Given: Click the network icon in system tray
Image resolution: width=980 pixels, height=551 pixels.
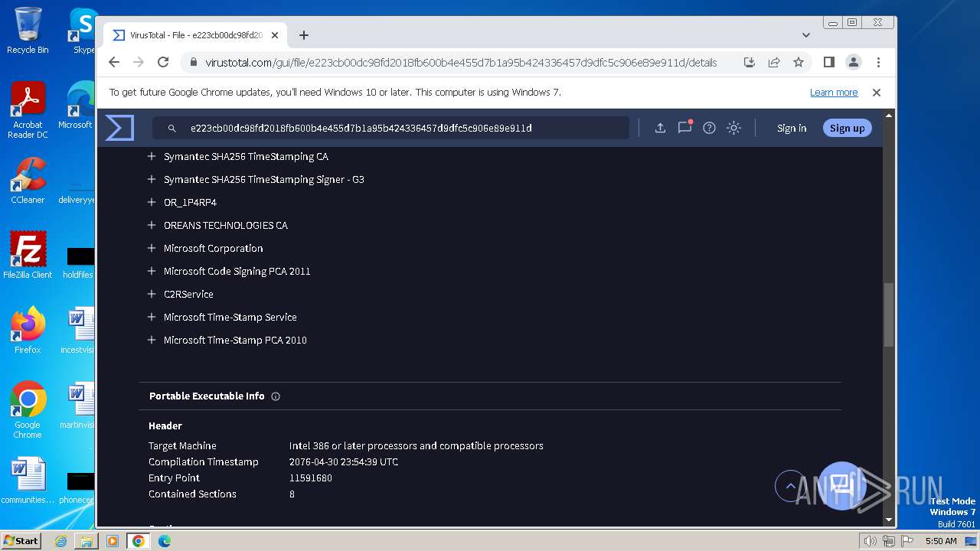Looking at the screenshot, I should click(888, 541).
